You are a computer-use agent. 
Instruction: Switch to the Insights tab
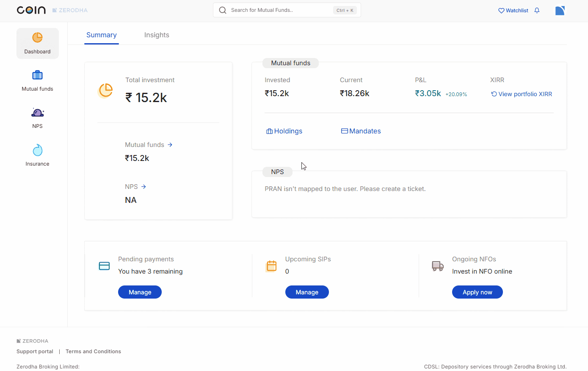pos(157,35)
